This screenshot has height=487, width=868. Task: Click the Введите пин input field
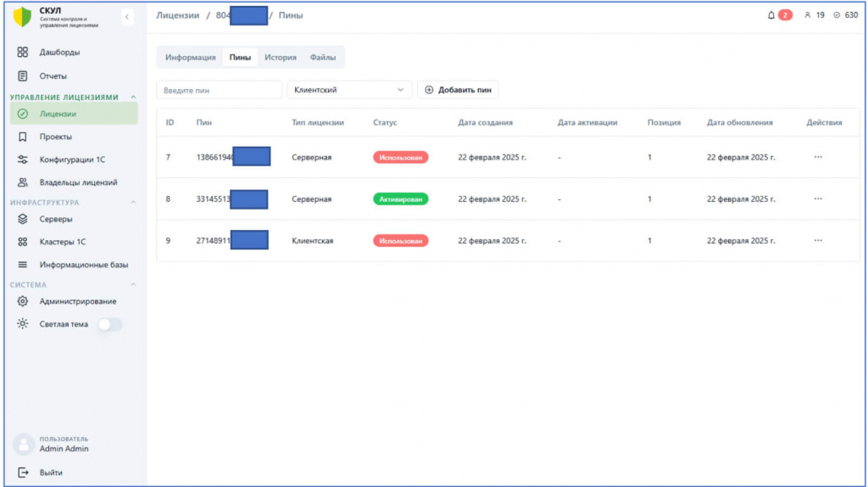(220, 90)
